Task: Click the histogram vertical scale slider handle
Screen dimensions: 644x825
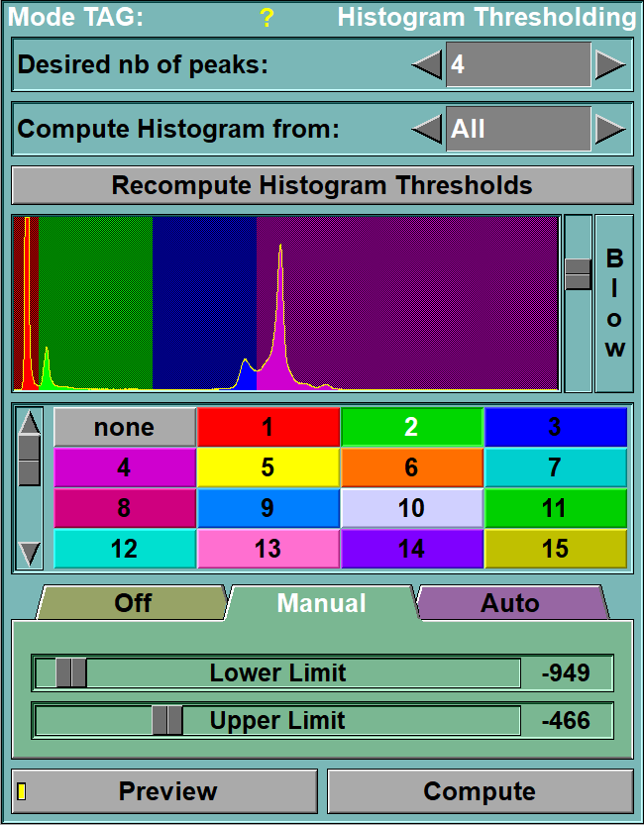Action: 579,274
